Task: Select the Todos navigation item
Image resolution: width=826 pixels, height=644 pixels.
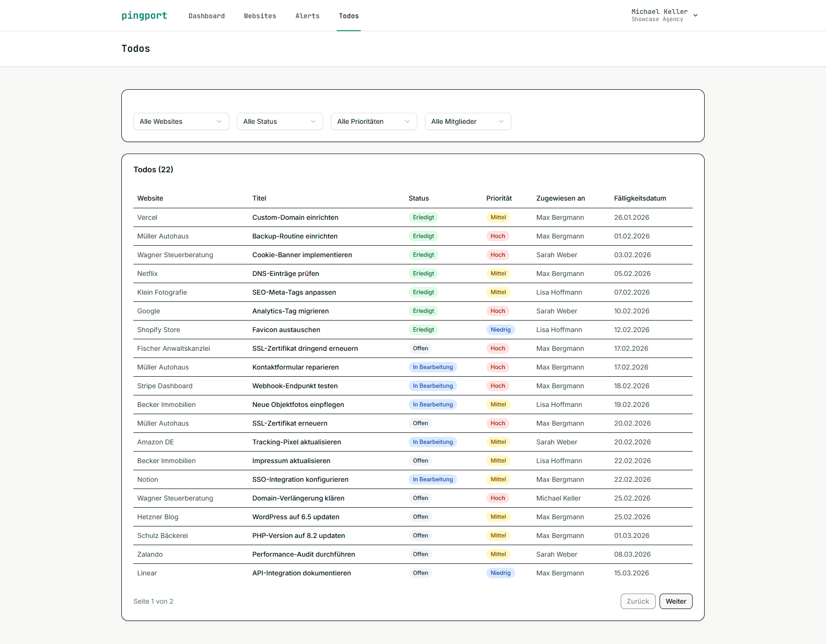Action: coord(349,16)
